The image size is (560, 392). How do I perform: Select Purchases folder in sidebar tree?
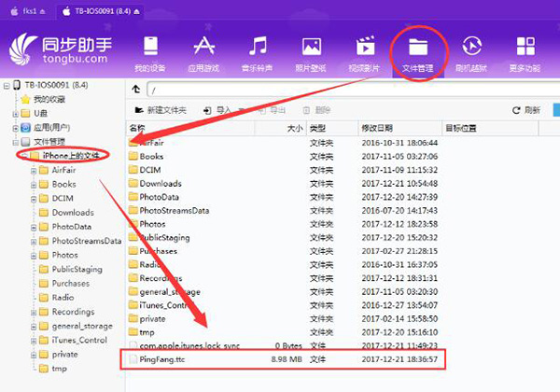click(x=71, y=283)
